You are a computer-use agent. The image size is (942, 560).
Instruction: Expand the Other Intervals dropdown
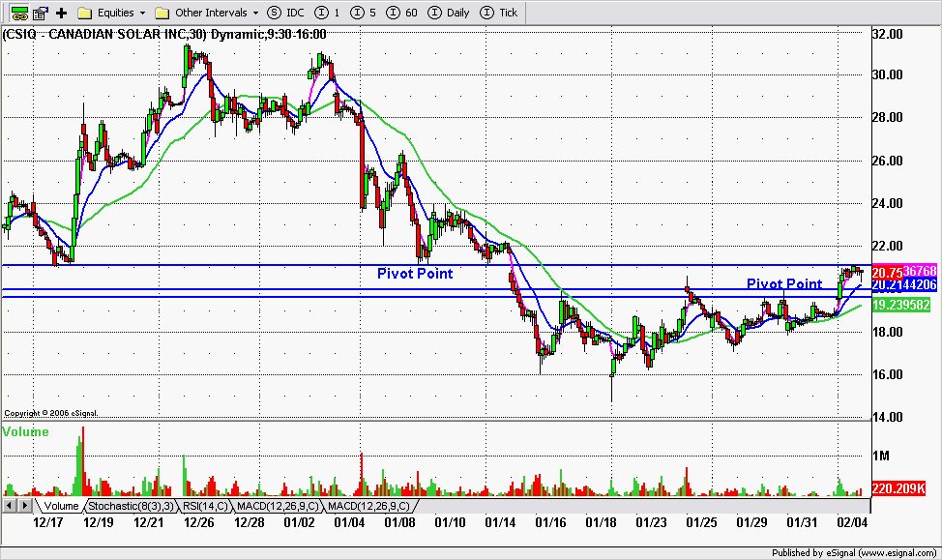point(207,13)
